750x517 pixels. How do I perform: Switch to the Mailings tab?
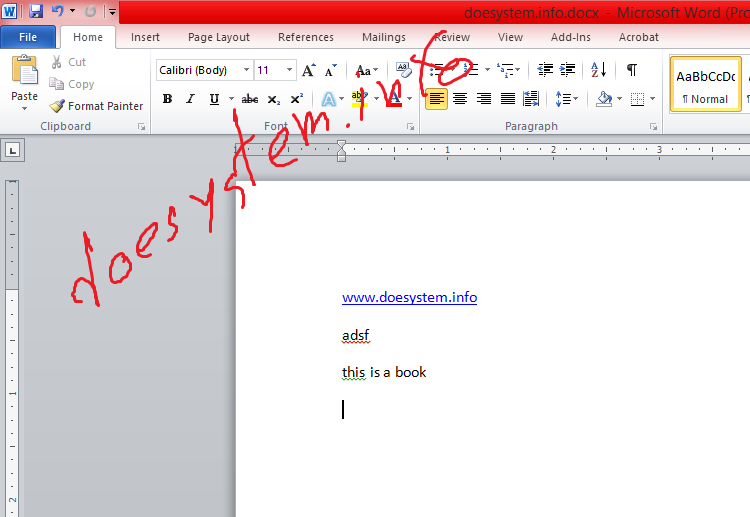[x=384, y=37]
